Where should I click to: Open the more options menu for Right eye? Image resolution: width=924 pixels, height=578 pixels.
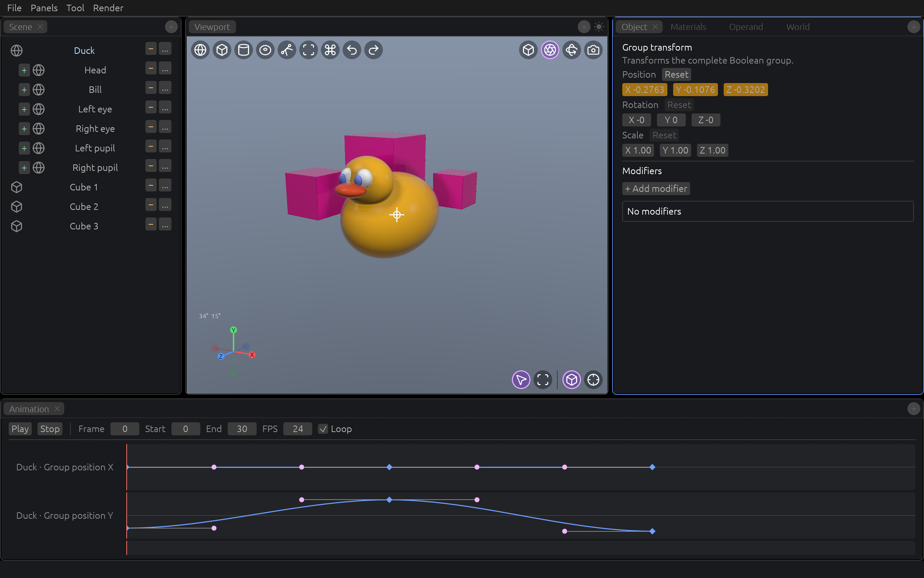pos(165,127)
